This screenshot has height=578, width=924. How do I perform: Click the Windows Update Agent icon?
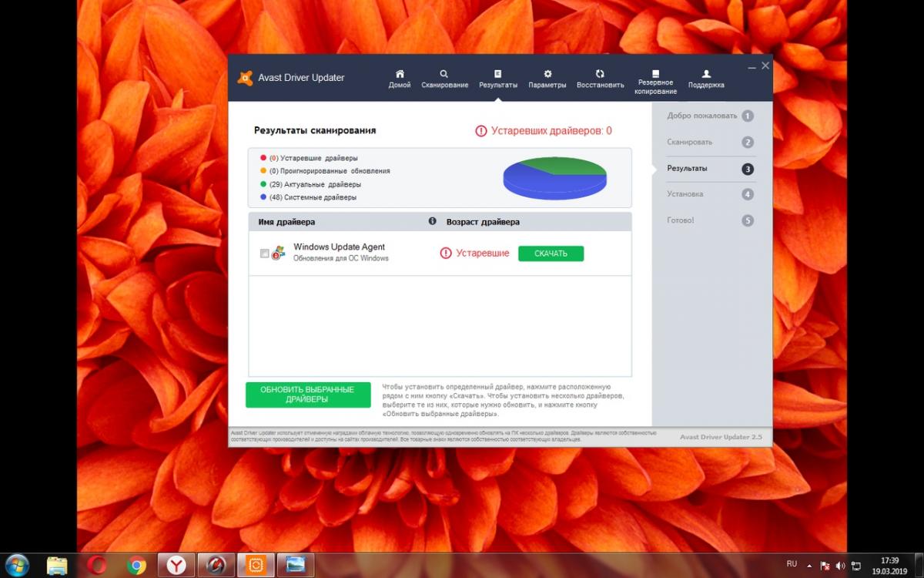coord(278,253)
